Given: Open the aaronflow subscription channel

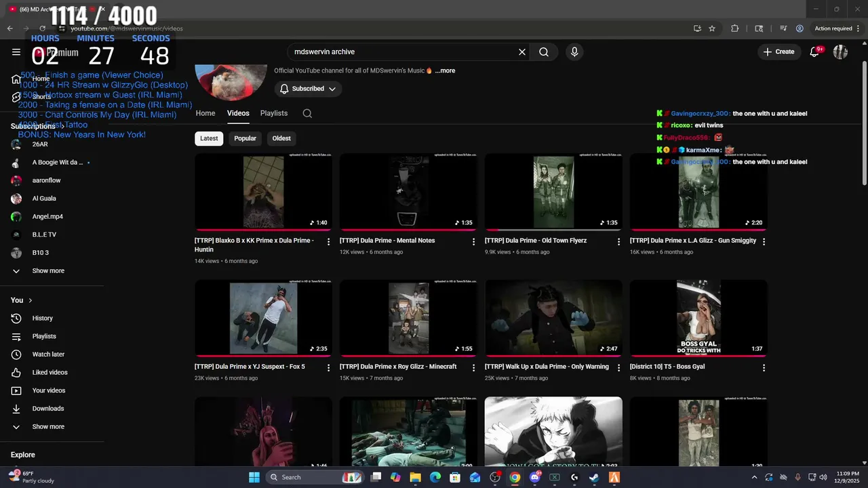Looking at the screenshot, I should tap(46, 180).
